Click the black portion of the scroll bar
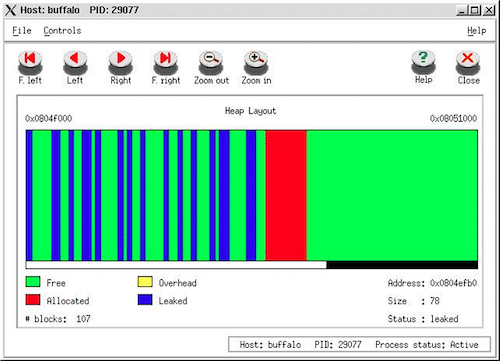 tap(402, 265)
